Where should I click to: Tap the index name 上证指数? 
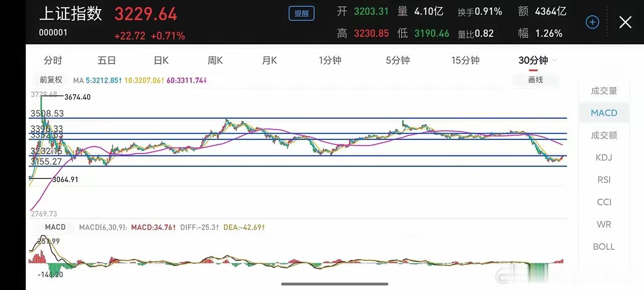pyautogui.click(x=71, y=14)
